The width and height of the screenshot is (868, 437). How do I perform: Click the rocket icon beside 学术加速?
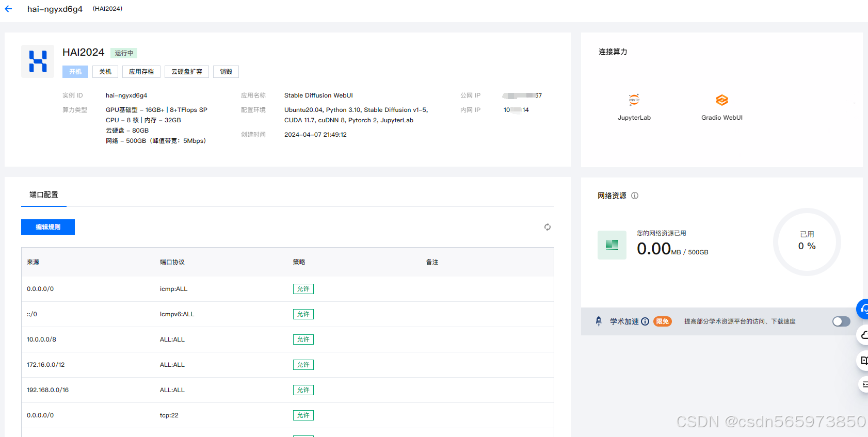pyautogui.click(x=599, y=321)
